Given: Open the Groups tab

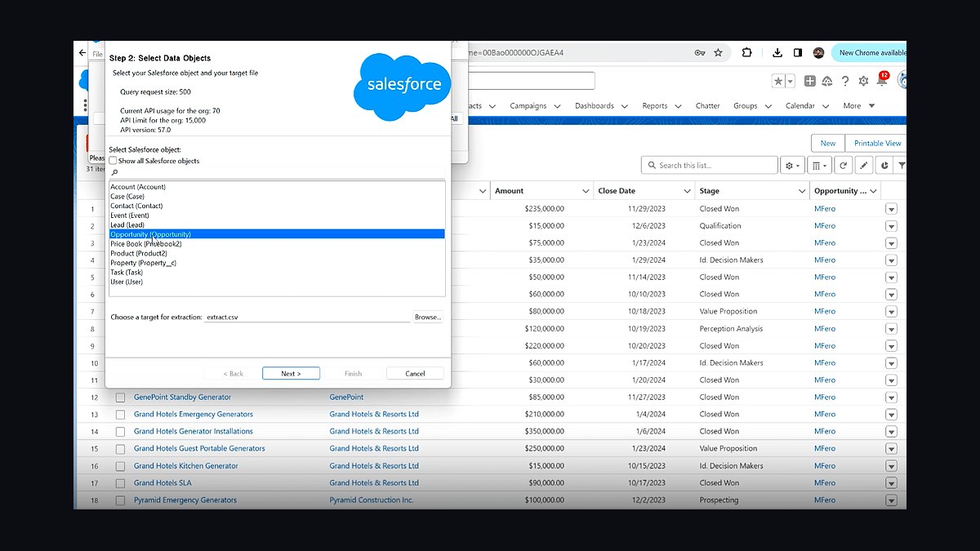Looking at the screenshot, I should [x=746, y=106].
